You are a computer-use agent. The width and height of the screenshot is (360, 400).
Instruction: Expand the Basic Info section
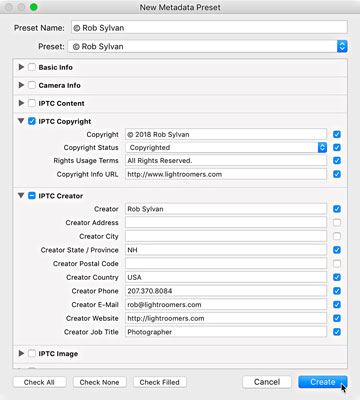(21, 67)
